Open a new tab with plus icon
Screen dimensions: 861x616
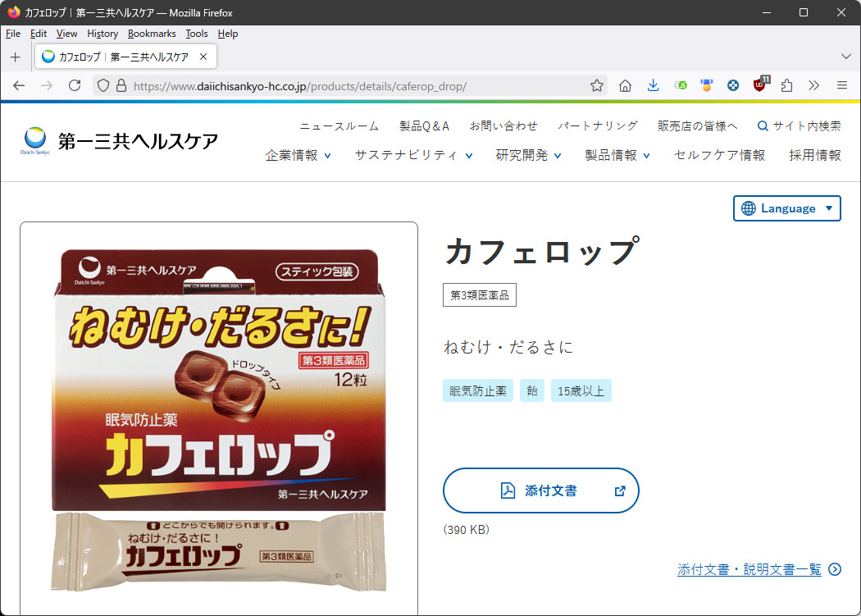click(x=15, y=57)
